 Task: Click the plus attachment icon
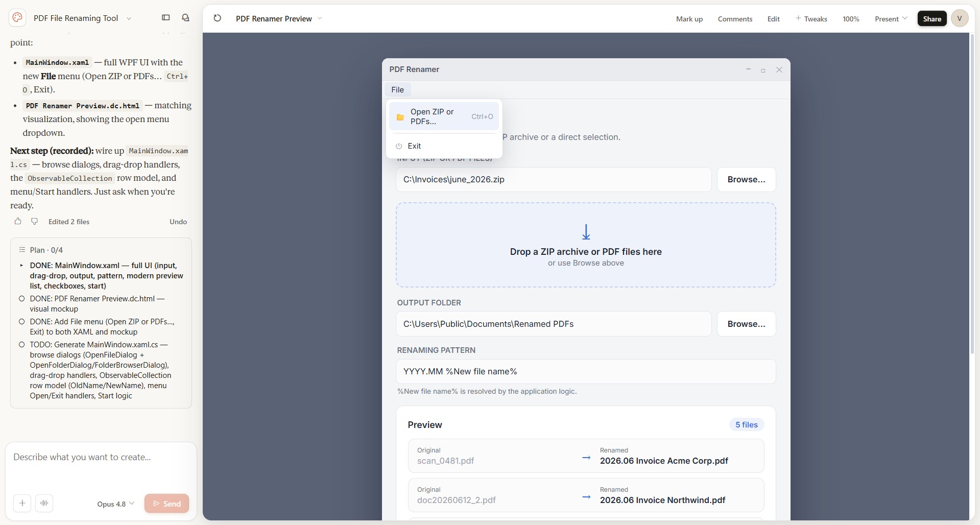[22, 503]
